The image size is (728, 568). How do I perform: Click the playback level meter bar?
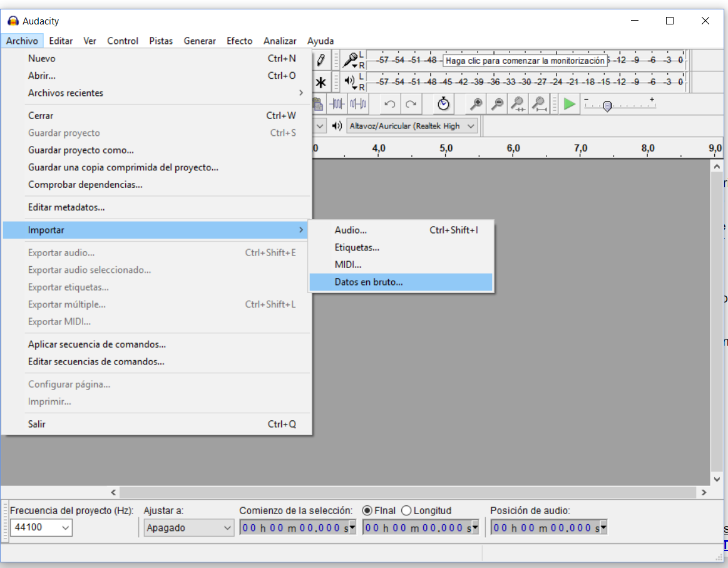tap(527, 82)
